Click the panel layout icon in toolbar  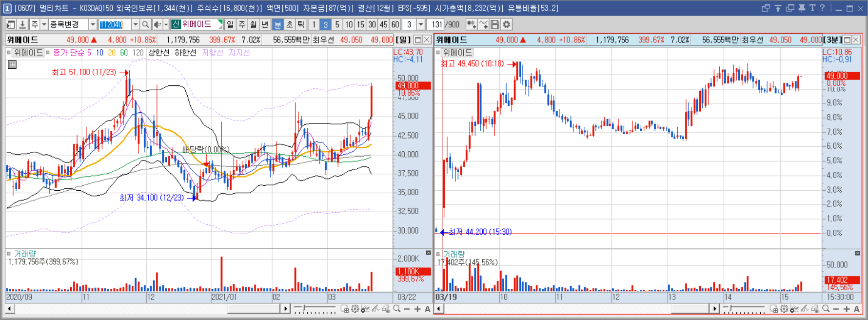11,24
